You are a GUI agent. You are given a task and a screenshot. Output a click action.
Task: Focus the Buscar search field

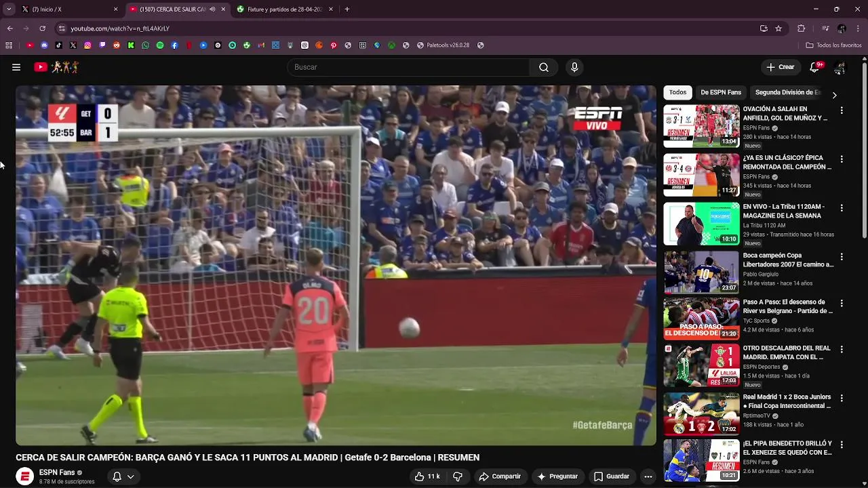[x=408, y=67]
